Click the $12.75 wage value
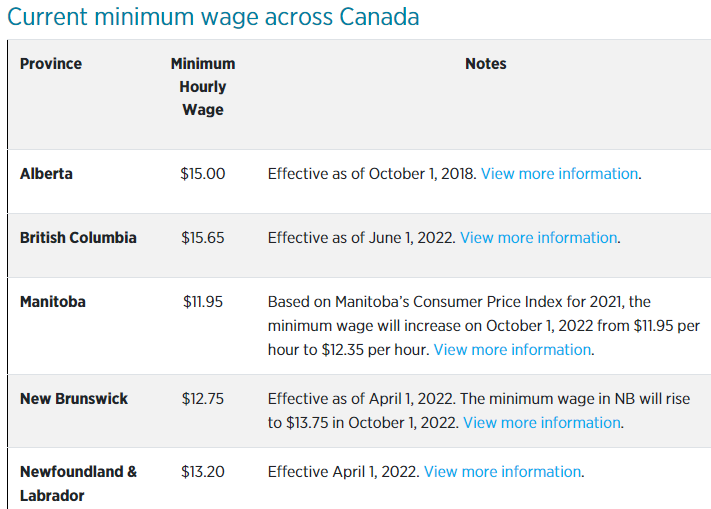 tap(203, 398)
